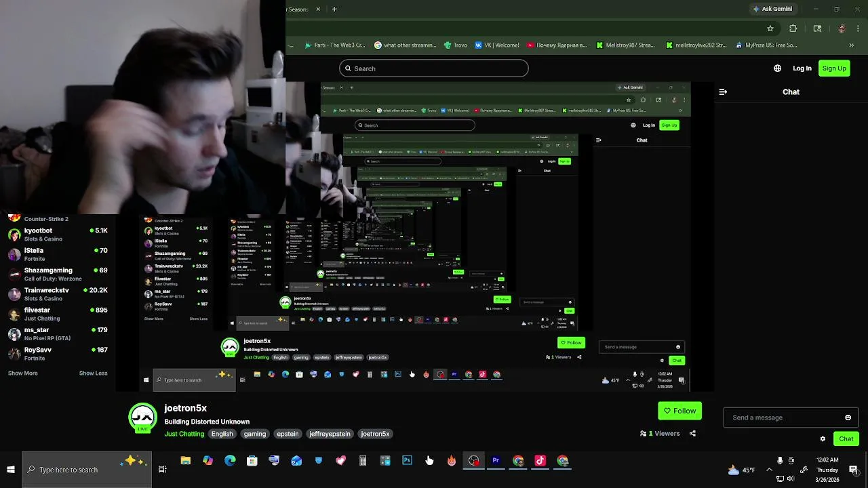
Task: Open the OBS Studio taskbar icon
Action: point(473,461)
